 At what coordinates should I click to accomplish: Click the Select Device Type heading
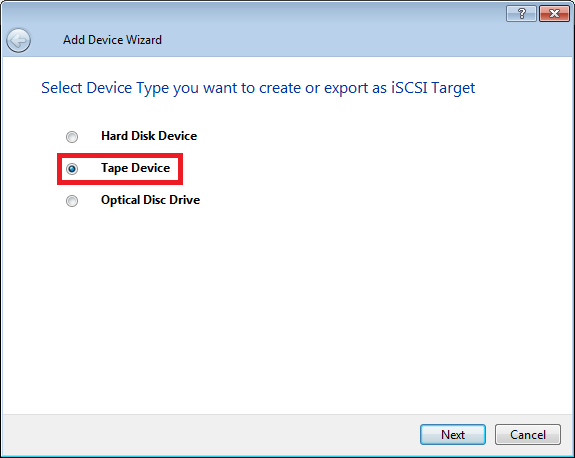point(258,88)
